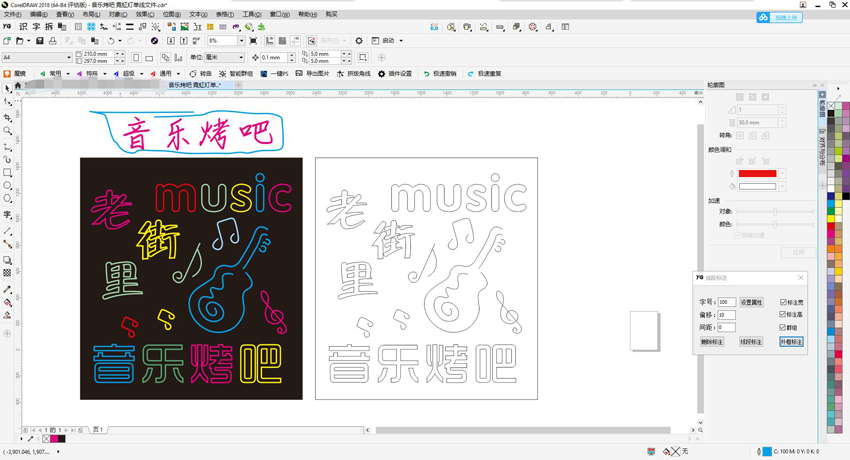The height and width of the screenshot is (460, 850).
Task: Click the 智能群组 button
Action: (236, 74)
